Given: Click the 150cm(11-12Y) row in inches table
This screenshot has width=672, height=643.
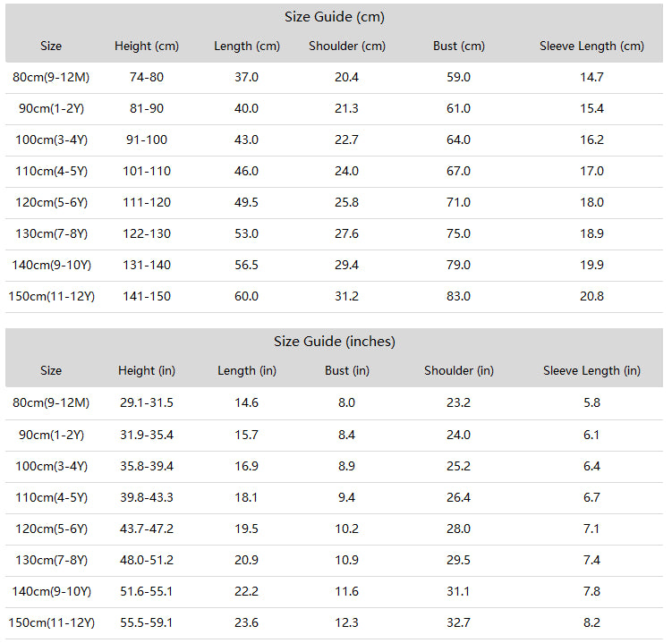Looking at the screenshot, I should [334, 622].
